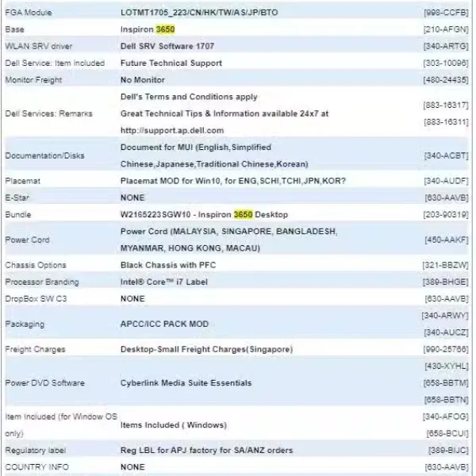
Task: Click W2165223SGW10 bundle description
Action: [204, 215]
